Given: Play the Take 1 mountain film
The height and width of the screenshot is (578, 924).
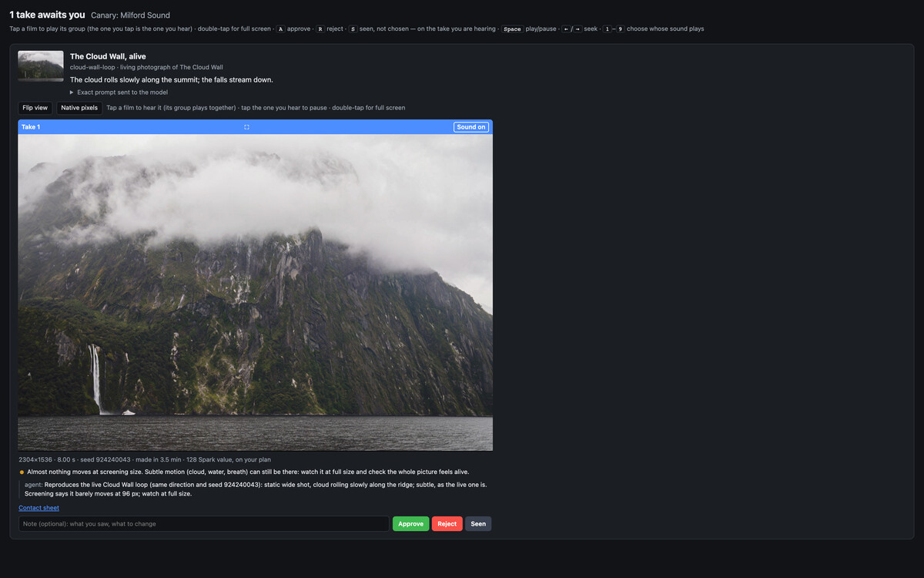Looking at the screenshot, I should [x=256, y=292].
